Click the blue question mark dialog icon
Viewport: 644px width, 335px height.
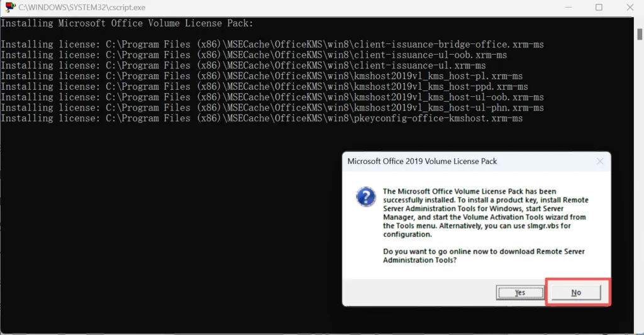point(365,197)
